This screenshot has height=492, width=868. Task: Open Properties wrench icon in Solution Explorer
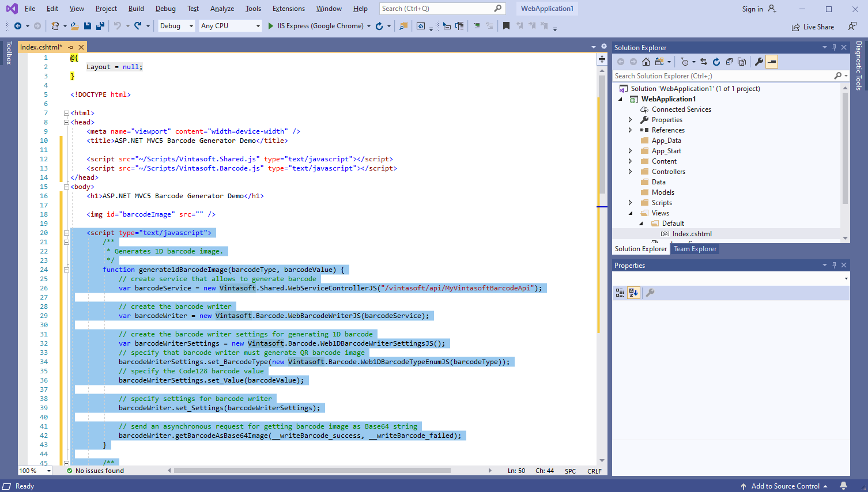[x=759, y=62]
